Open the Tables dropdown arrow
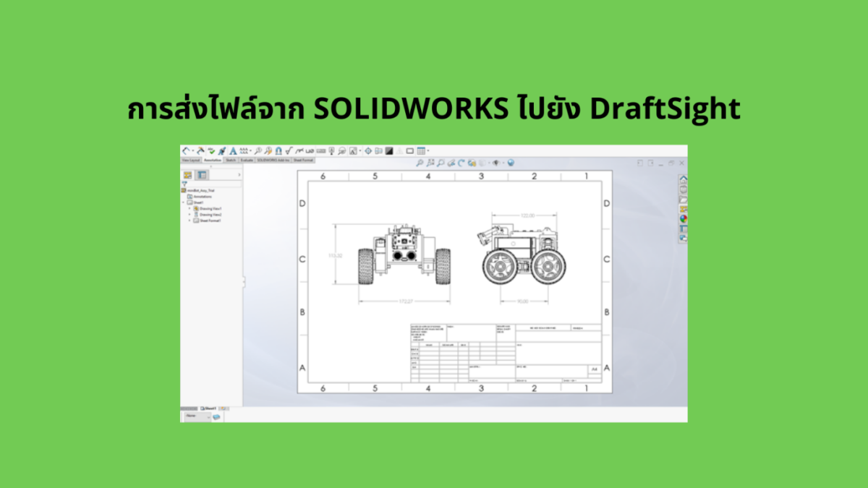 tap(428, 150)
